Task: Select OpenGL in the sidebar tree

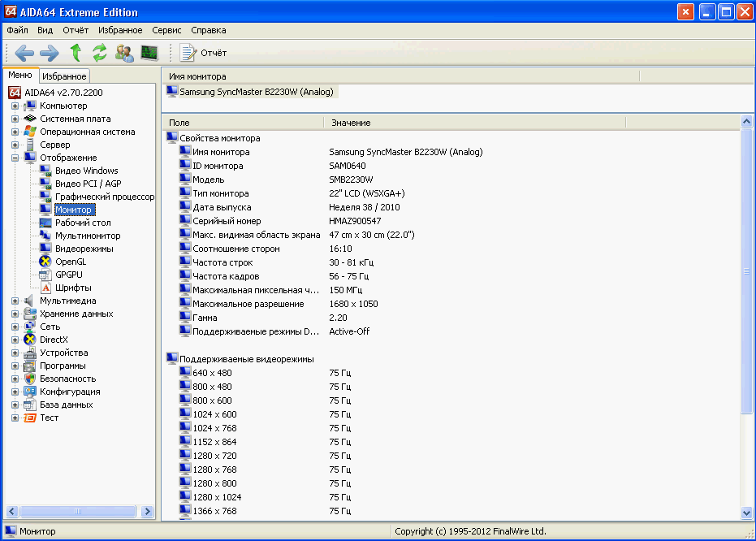Action: point(70,262)
